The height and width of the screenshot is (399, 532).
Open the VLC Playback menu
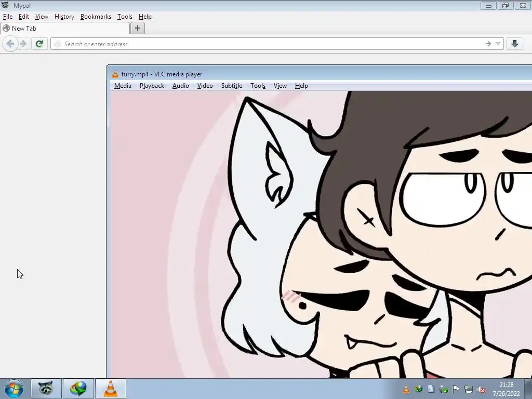152,86
